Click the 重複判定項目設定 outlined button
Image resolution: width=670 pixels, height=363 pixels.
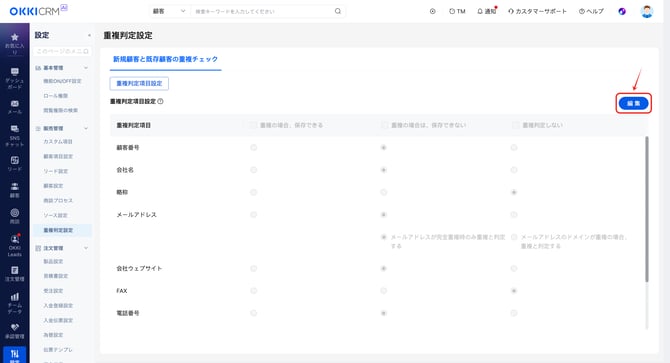tap(139, 83)
